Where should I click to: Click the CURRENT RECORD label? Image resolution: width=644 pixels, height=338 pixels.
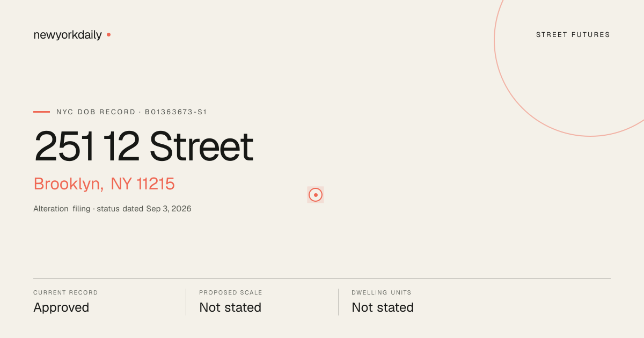click(x=65, y=293)
